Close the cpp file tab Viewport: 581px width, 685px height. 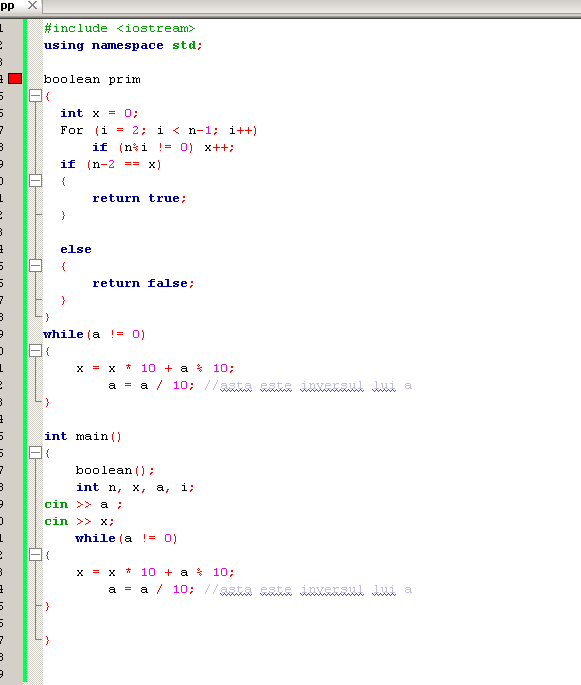click(32, 5)
